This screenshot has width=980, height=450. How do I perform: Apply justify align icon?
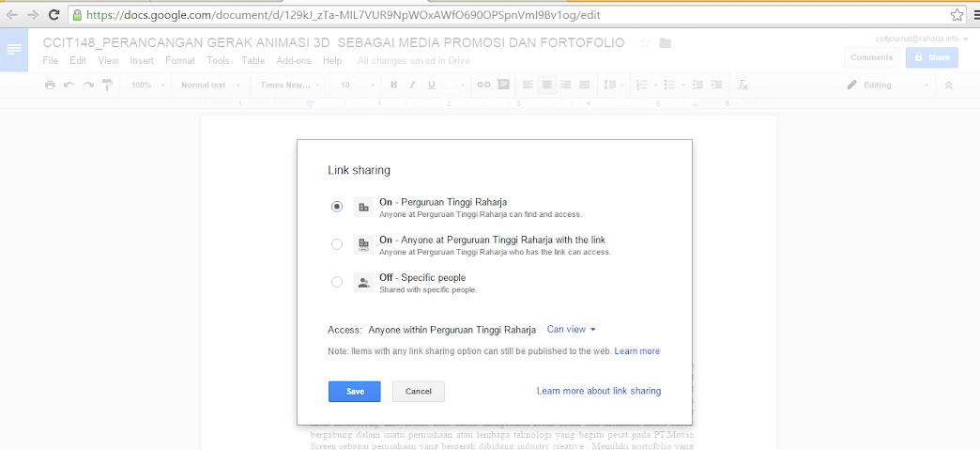tap(585, 85)
